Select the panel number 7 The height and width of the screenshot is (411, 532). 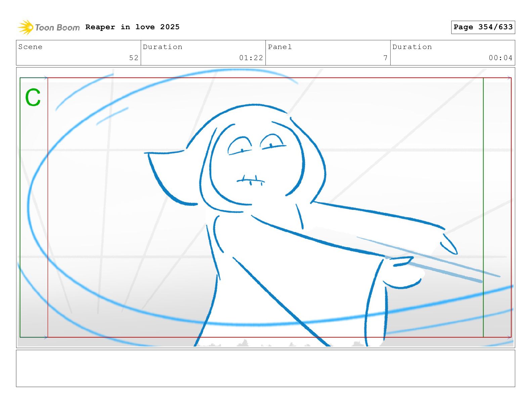tap(385, 58)
